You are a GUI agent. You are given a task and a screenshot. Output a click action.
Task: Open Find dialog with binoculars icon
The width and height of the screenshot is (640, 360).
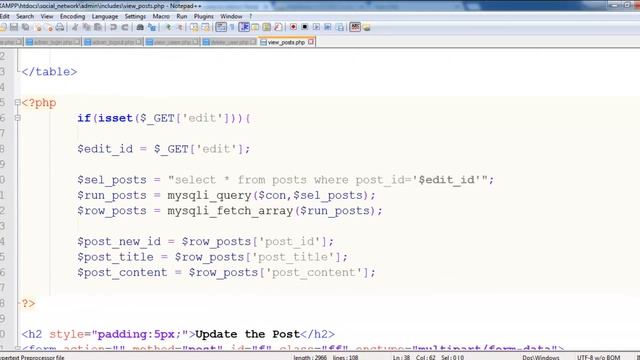click(x=140, y=27)
